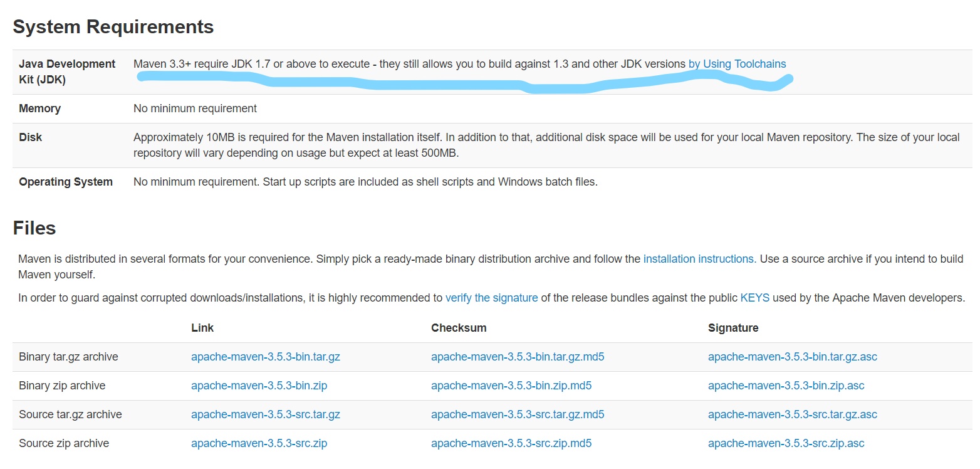Open apache-maven-3.5.3-src.zip.asc signature
980x469 pixels.
[x=786, y=443]
